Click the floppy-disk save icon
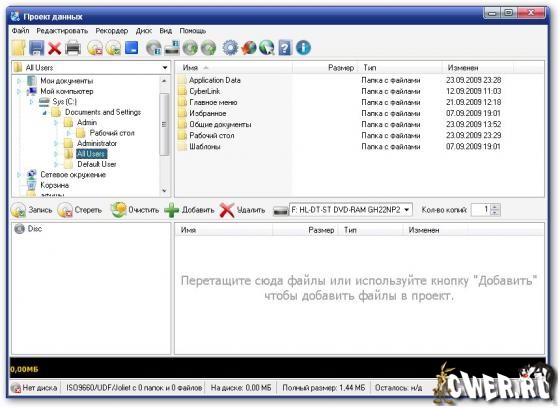The image size is (560, 408). click(36, 48)
